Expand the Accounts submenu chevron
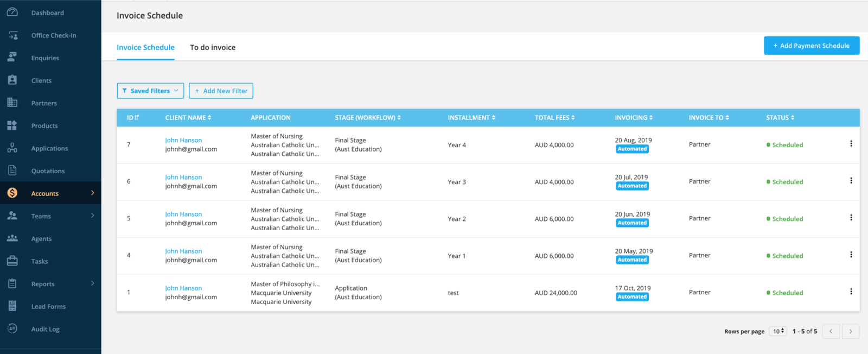This screenshot has height=354, width=868. point(92,193)
